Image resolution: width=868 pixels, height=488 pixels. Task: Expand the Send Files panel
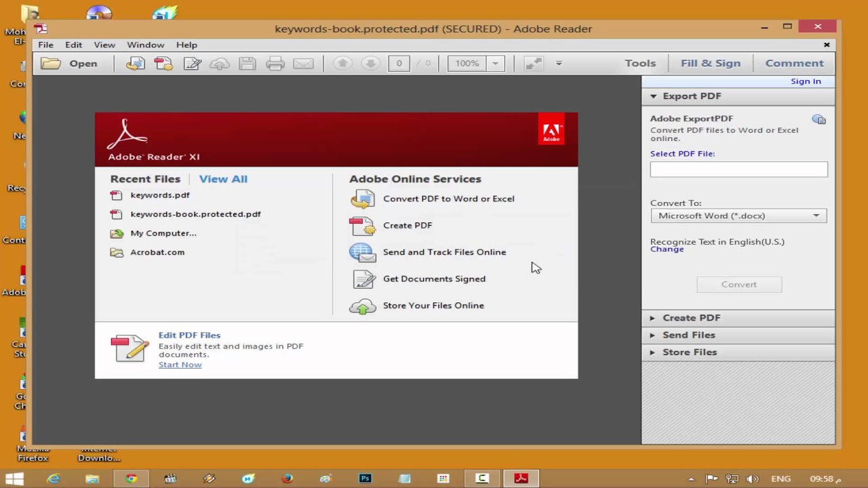pos(652,335)
